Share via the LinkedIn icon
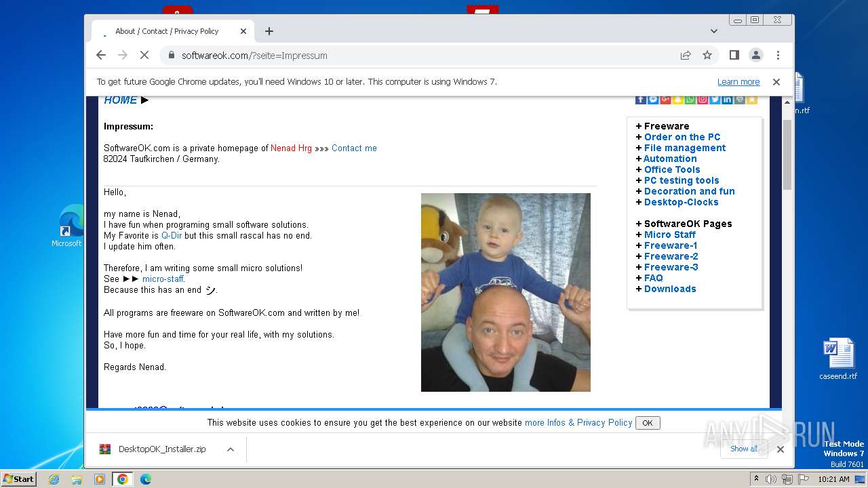Viewport: 868px width, 488px height. coord(727,100)
